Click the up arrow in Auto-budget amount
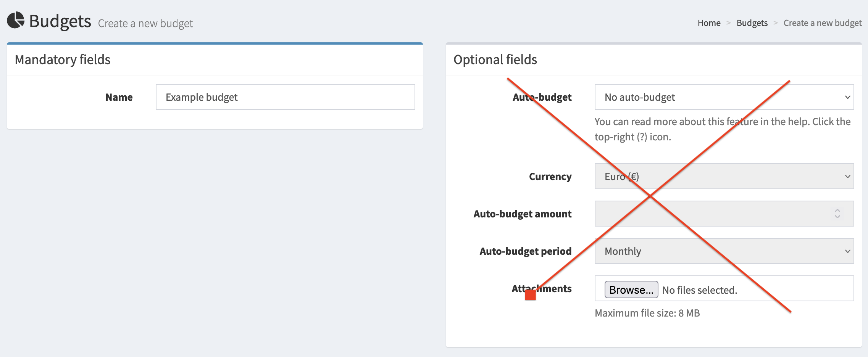 (837, 210)
